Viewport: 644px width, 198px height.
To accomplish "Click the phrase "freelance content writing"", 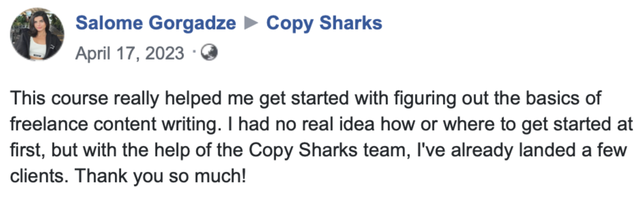I will click(114, 124).
